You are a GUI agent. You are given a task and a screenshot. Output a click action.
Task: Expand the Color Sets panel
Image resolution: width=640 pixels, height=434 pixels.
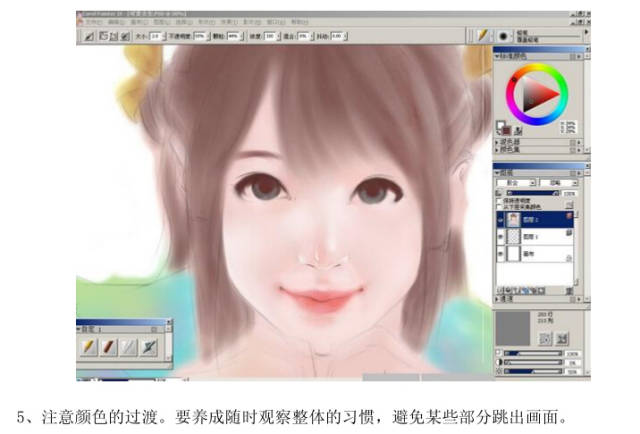(497, 149)
